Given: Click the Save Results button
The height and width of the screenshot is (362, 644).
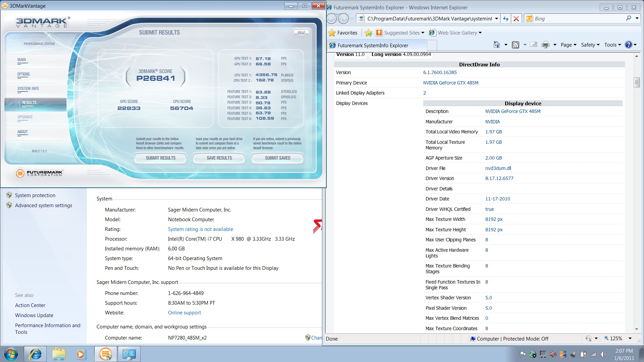Looking at the screenshot, I should click(x=219, y=158).
